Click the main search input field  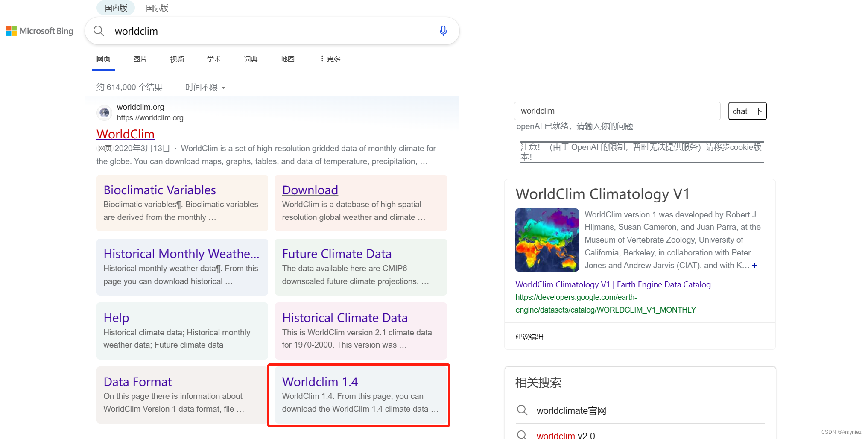coord(272,31)
